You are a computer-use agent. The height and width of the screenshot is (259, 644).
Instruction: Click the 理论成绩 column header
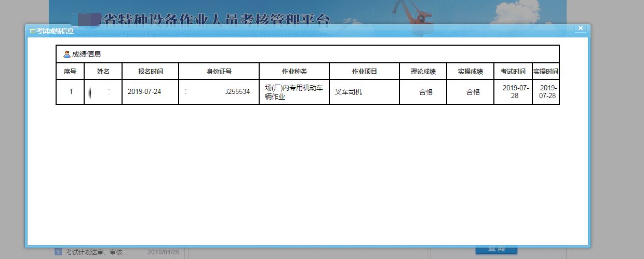pos(423,72)
